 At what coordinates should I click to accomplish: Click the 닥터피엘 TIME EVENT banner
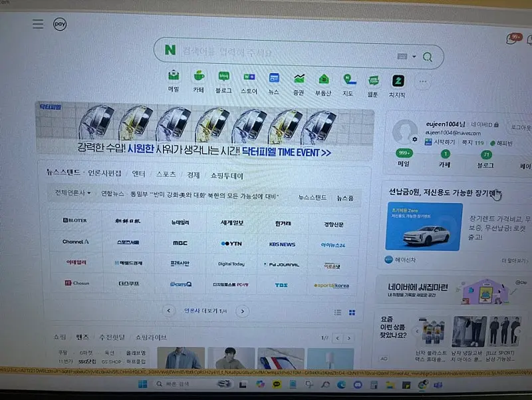point(205,130)
